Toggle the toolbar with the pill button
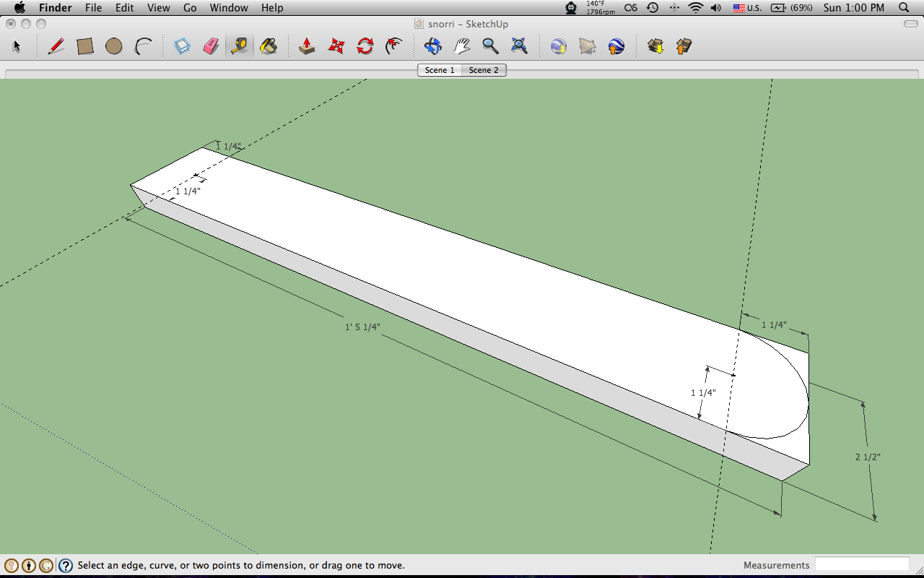 point(910,24)
